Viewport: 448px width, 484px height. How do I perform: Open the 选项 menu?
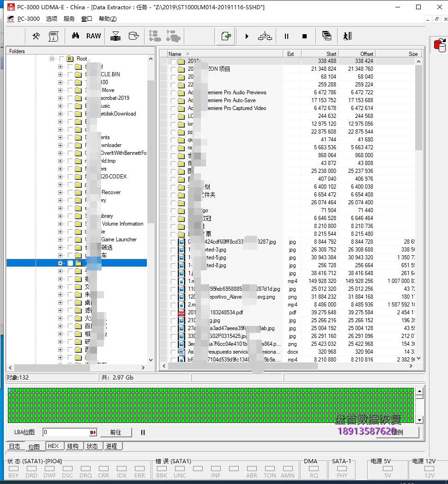point(51,19)
